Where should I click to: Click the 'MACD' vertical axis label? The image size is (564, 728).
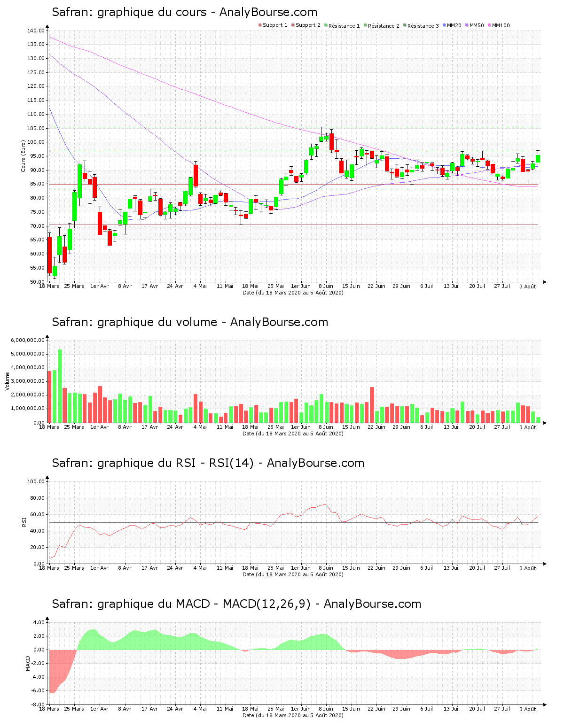point(28,663)
